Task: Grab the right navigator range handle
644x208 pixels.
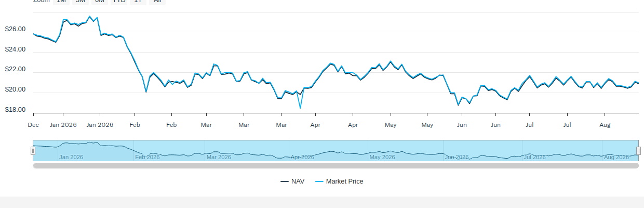Action: tap(638, 151)
